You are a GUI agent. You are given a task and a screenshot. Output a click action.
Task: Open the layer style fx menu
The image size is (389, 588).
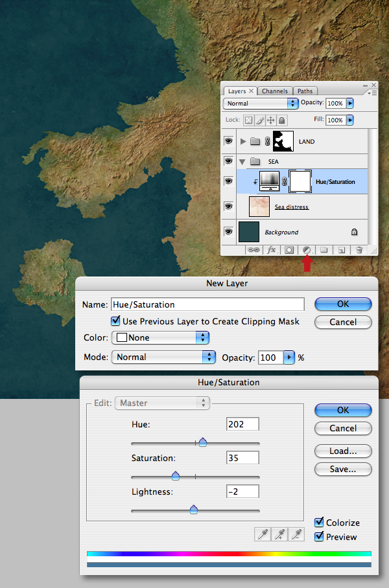point(271,250)
